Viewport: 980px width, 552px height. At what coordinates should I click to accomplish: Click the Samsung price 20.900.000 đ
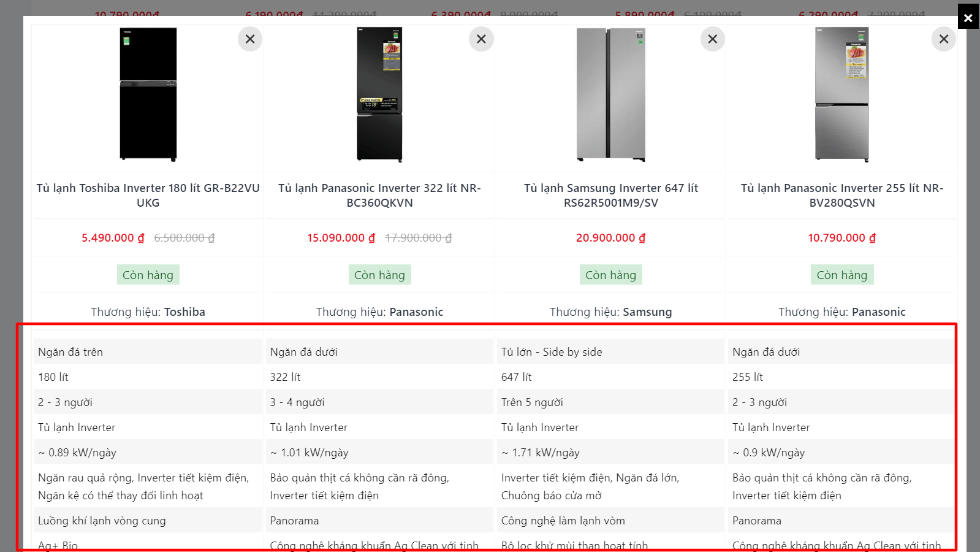[x=611, y=238]
